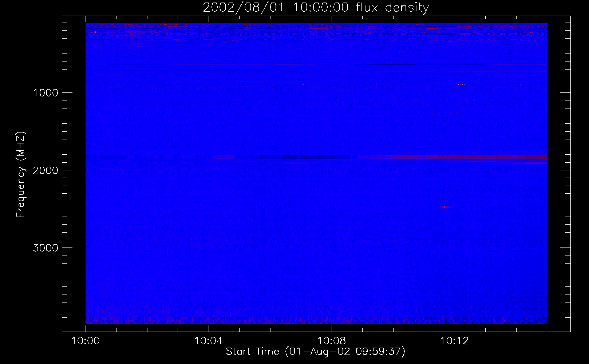
Task: Click the 1000 frequency tick label
Action: click(x=46, y=93)
